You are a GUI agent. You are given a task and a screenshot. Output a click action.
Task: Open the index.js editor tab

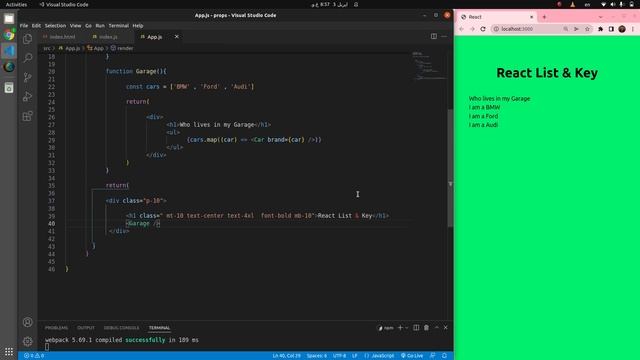[108, 37]
